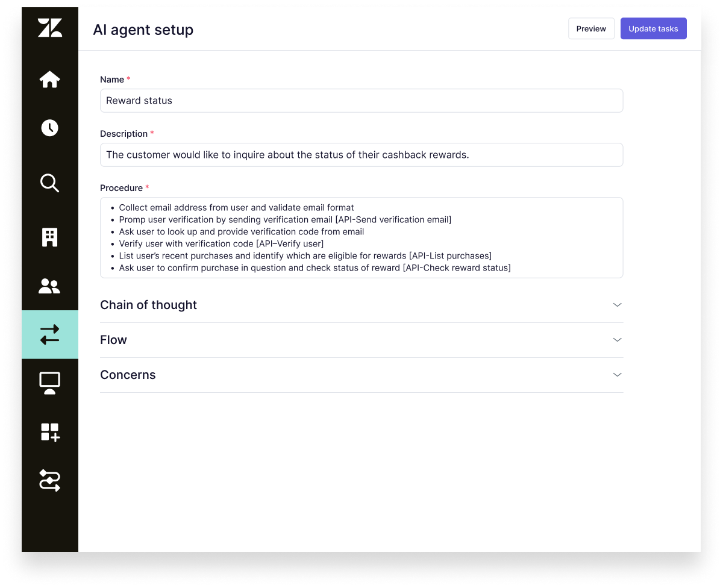Image resolution: width=723 pixels, height=588 pixels.
Task: Click the line with "API-Check reward status"
Action: 315,267
